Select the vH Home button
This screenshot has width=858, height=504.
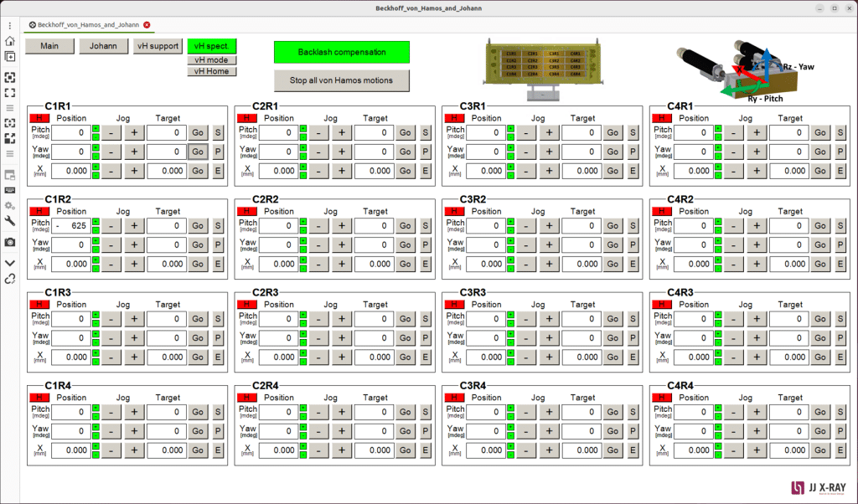coord(212,71)
